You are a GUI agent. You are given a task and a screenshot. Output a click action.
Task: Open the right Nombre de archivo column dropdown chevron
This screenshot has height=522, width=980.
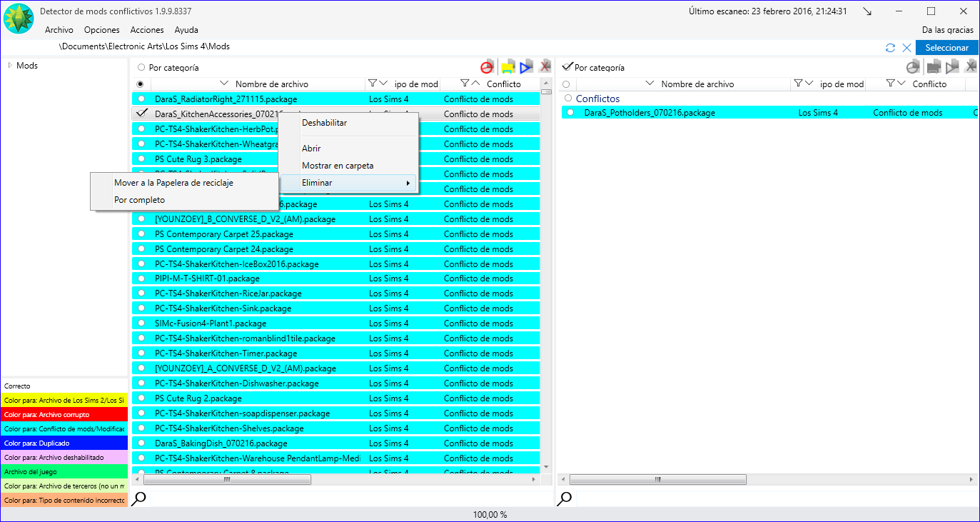[x=650, y=84]
